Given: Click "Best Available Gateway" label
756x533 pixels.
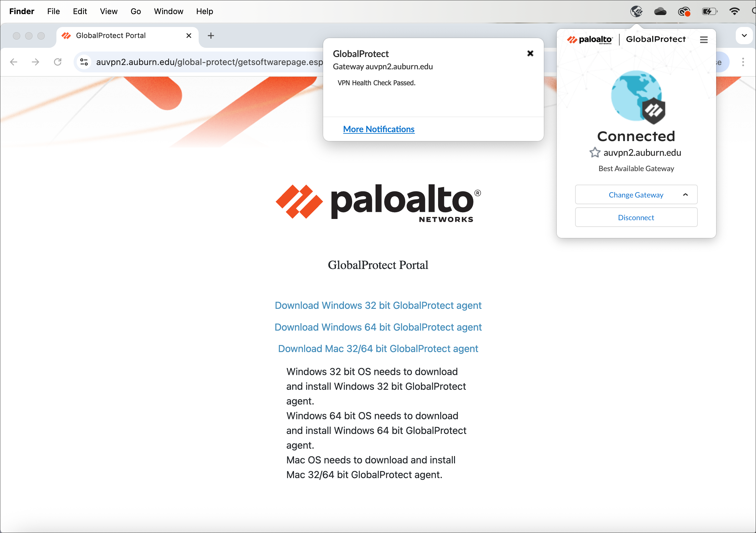Looking at the screenshot, I should point(636,169).
